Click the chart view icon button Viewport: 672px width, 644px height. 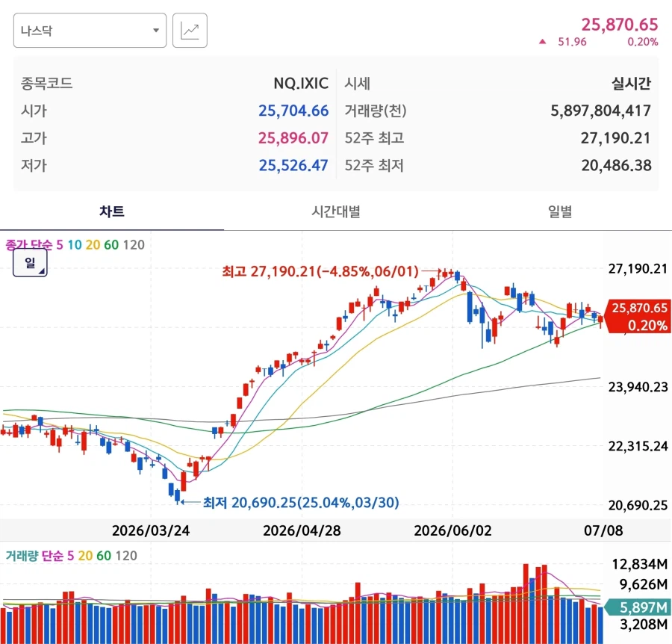tap(190, 31)
